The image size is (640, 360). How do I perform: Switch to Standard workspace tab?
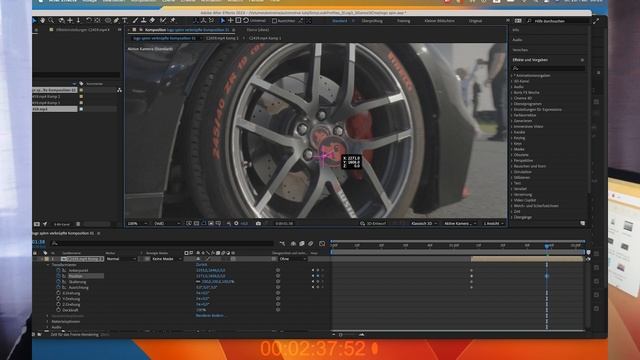tap(340, 20)
